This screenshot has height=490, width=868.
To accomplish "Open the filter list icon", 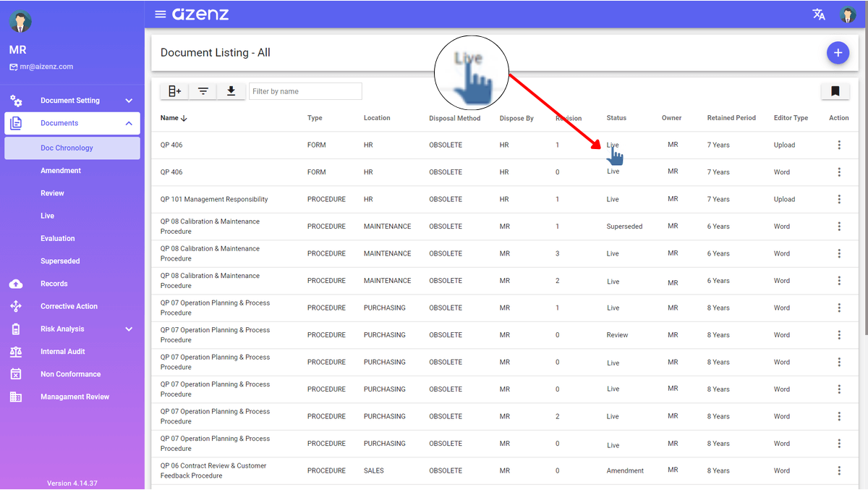I will [203, 91].
